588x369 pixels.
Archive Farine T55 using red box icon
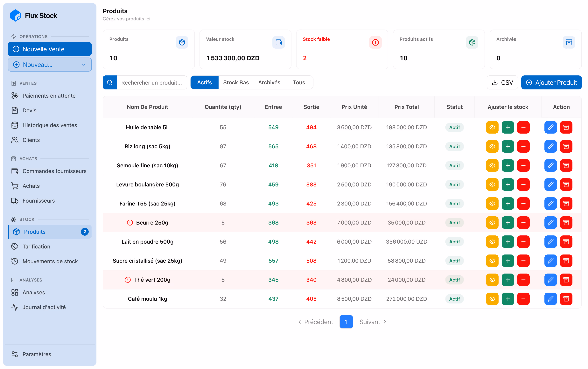566,204
